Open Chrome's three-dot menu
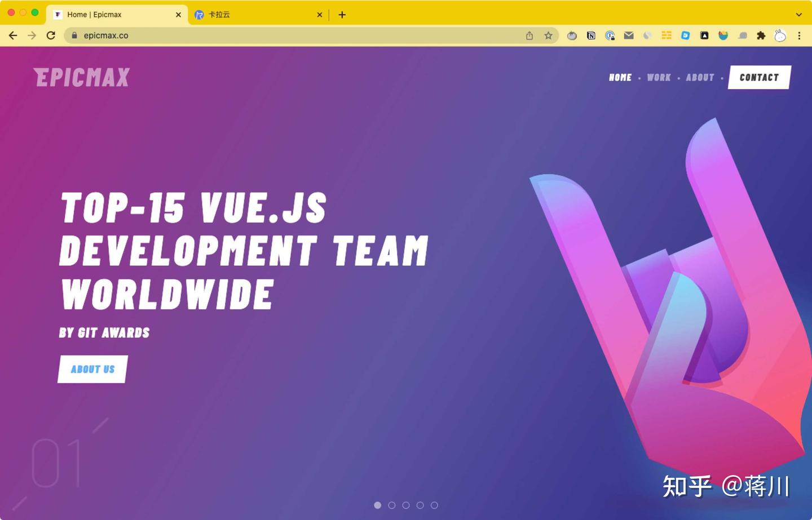The width and height of the screenshot is (812, 520). 799,35
